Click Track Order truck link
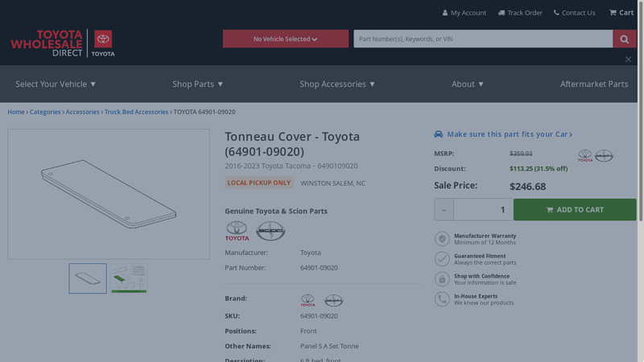The image size is (644, 362). click(520, 13)
